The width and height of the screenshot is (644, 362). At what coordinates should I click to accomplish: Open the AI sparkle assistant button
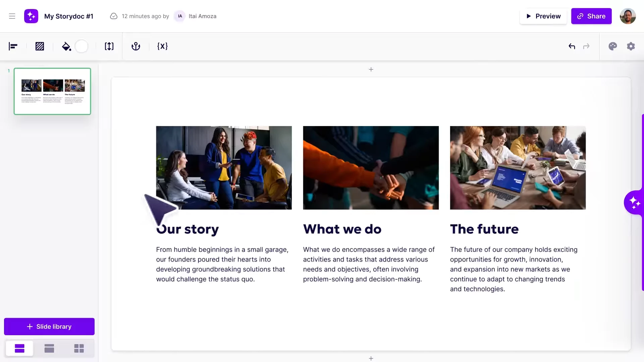tap(634, 202)
